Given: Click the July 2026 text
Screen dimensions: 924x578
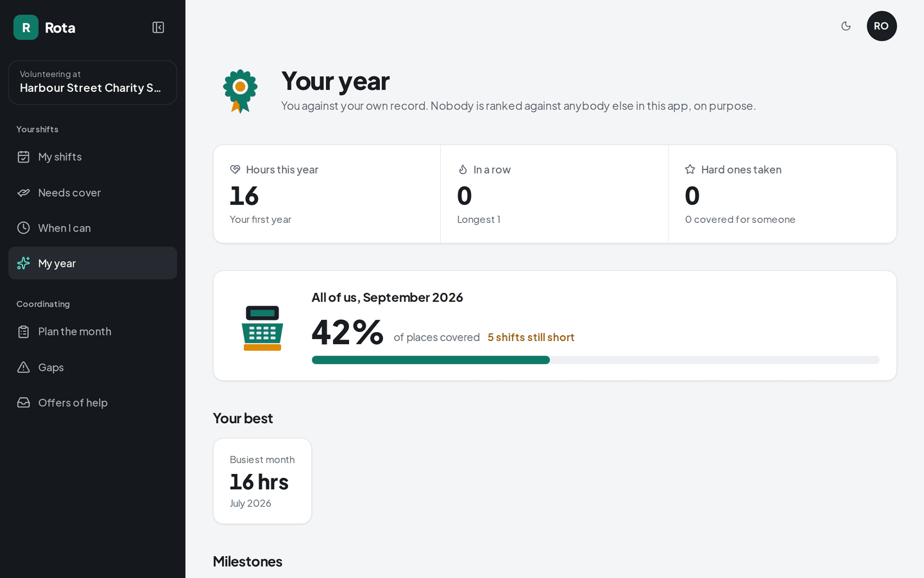Looking at the screenshot, I should pos(250,504).
